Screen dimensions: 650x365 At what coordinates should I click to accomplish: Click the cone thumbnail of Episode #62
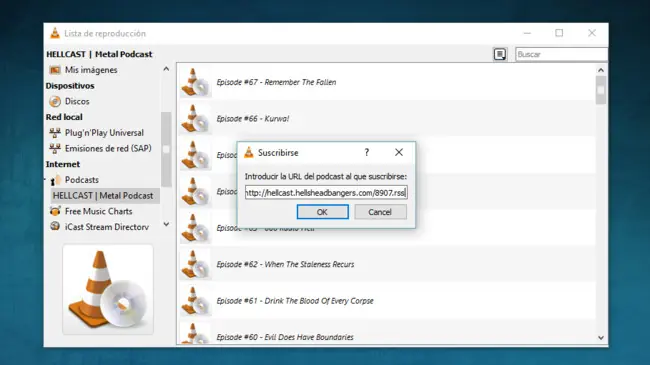pos(196,264)
